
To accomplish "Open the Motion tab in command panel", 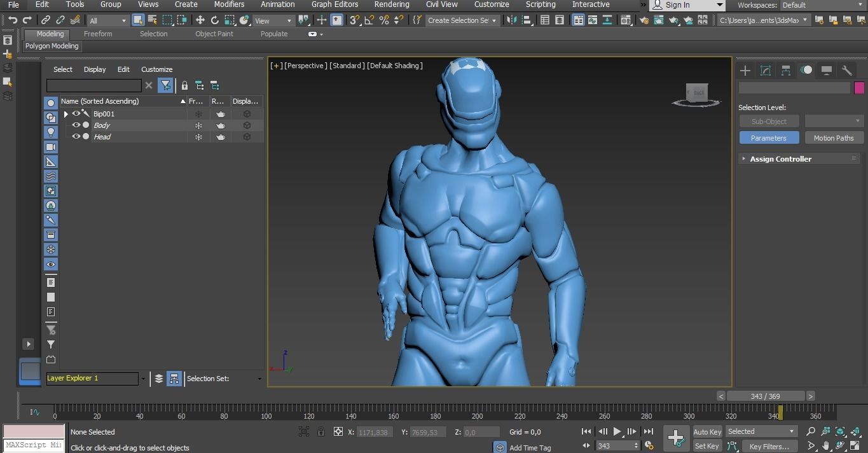I will (x=806, y=71).
